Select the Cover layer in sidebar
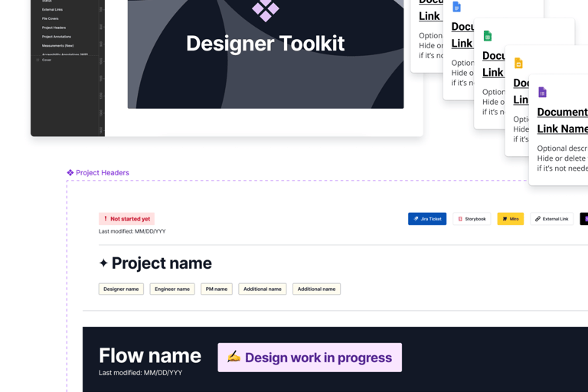This screenshot has width=588, height=392. [47, 60]
